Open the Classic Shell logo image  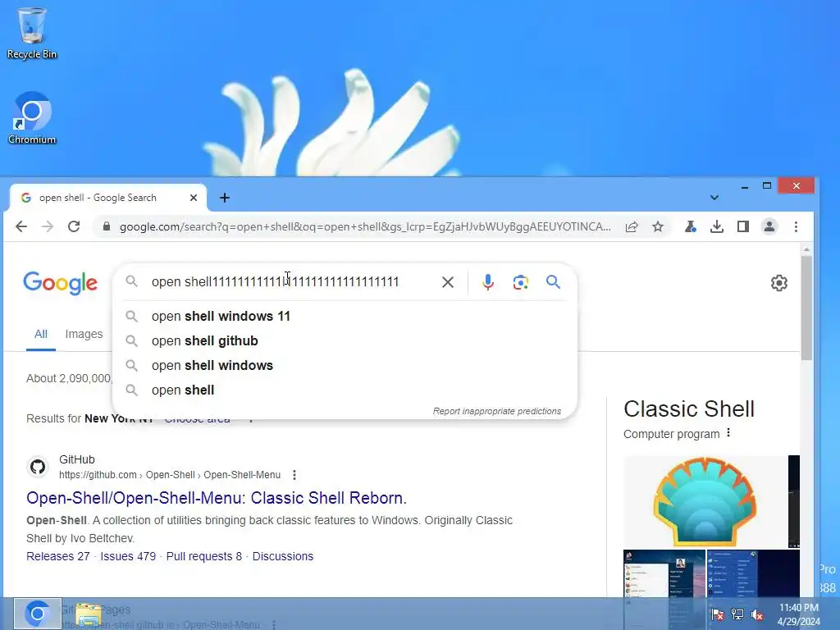pyautogui.click(x=705, y=501)
